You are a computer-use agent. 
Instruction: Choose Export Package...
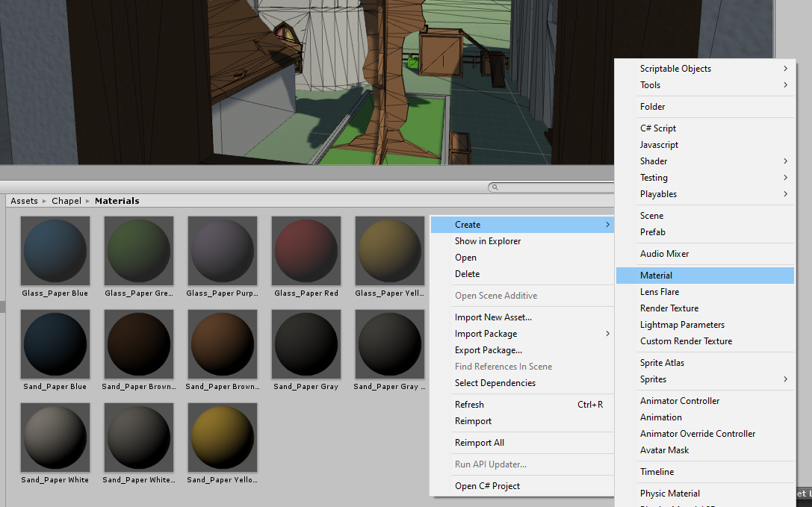[489, 350]
